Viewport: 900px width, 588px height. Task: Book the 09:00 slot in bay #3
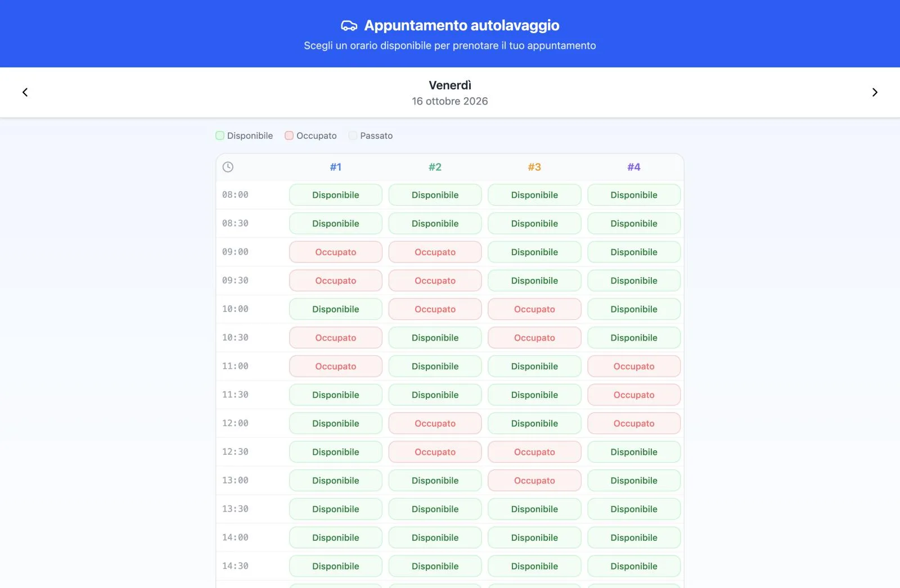click(x=534, y=252)
